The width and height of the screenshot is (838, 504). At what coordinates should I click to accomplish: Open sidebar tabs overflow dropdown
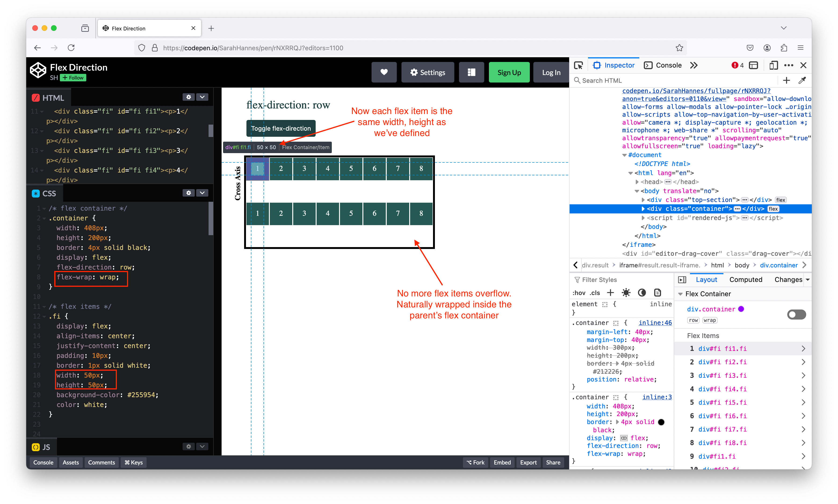[807, 280]
